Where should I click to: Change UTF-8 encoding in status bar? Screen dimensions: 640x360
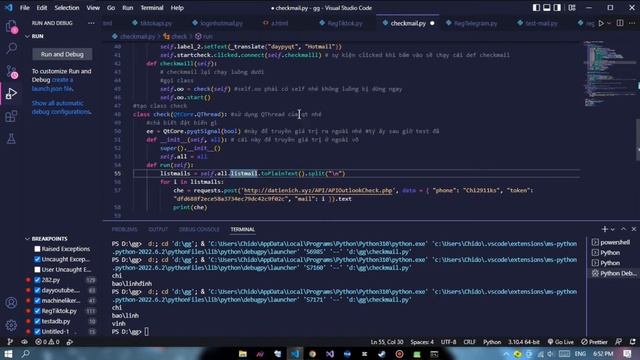448,342
